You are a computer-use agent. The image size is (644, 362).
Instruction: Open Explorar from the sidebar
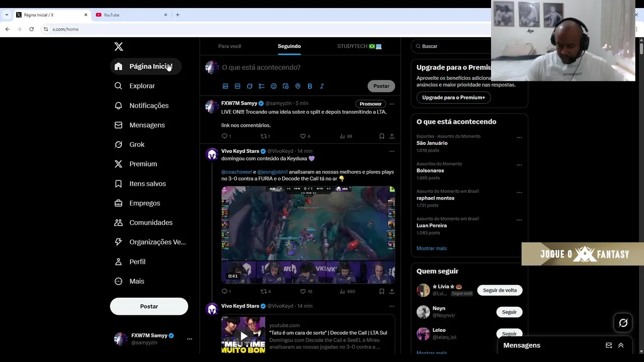click(135, 86)
